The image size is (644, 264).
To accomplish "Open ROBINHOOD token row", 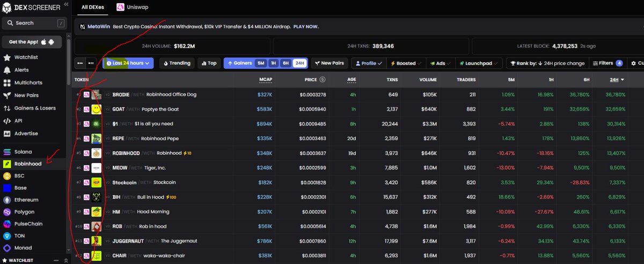I will coord(358,153).
